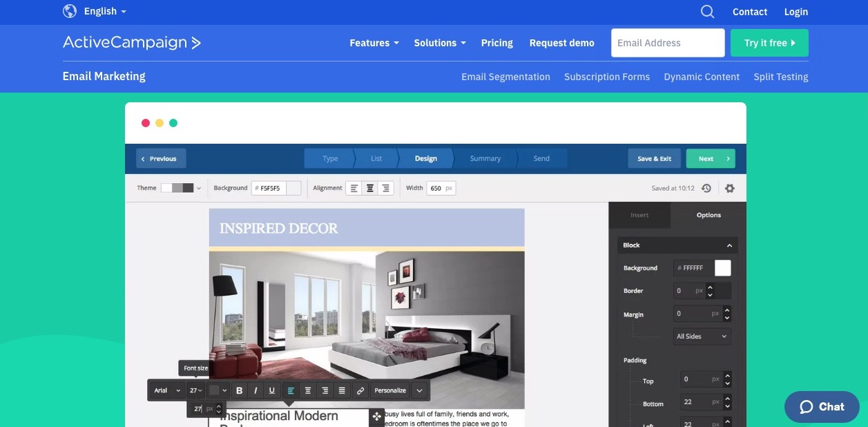Open the site search magnifier

coord(707,11)
